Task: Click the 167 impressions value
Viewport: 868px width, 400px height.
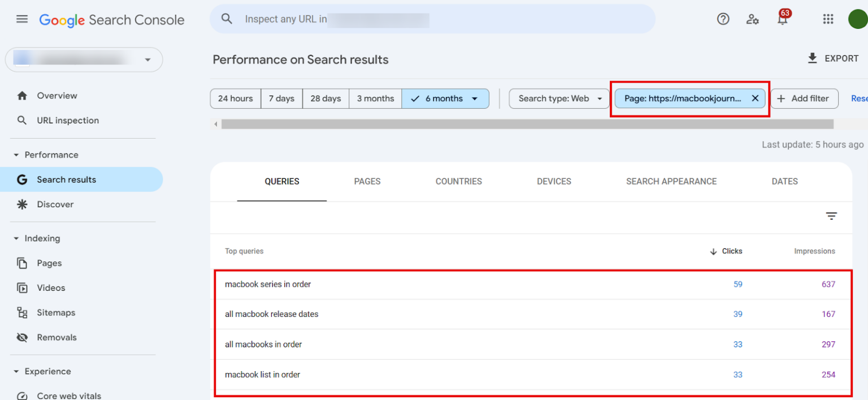Action: point(828,315)
